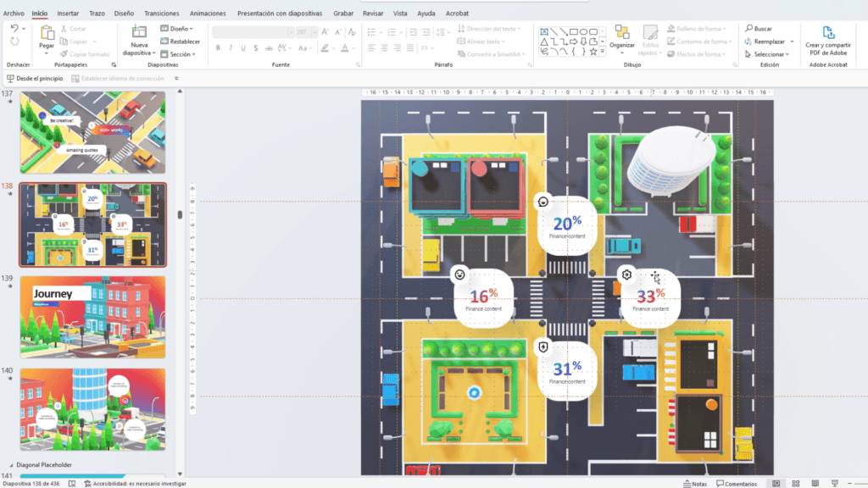Click the Redo icon under Undo
The image size is (868, 488).
click(14, 42)
